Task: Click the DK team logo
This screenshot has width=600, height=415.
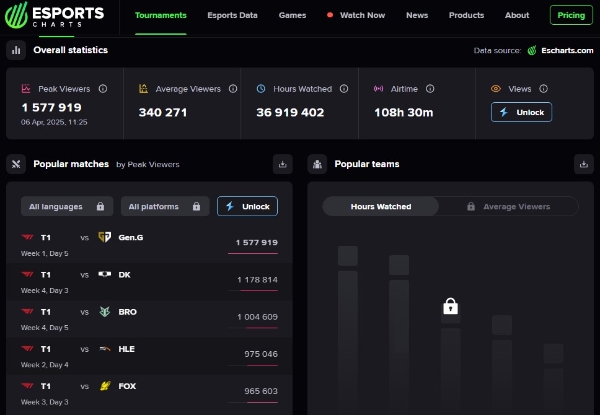Action: pyautogui.click(x=104, y=274)
